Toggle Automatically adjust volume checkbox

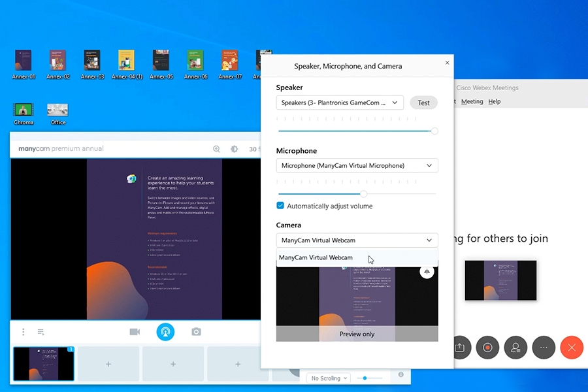pyautogui.click(x=280, y=206)
